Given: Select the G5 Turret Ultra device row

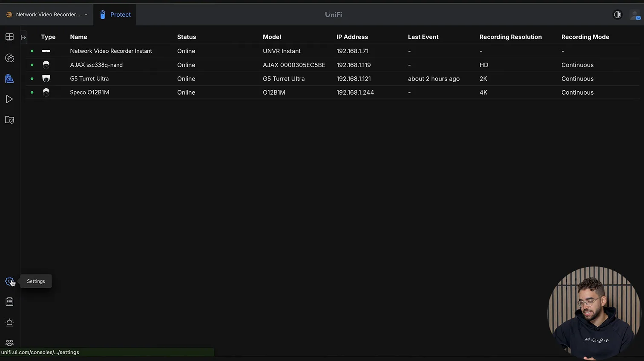Looking at the screenshot, I should [89, 79].
